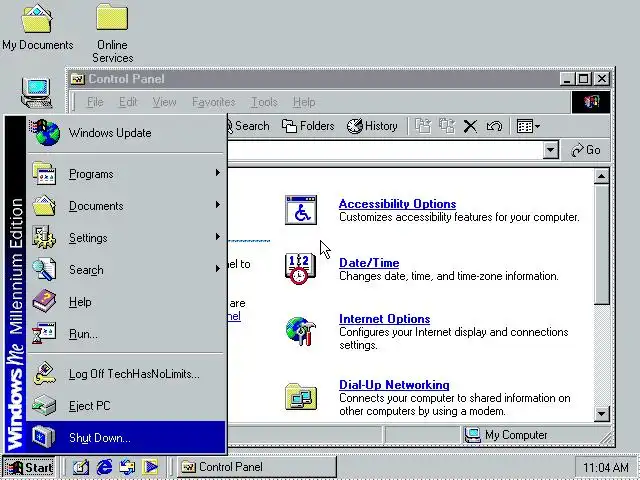Click the Documents folder icon in Start menu

(44, 205)
